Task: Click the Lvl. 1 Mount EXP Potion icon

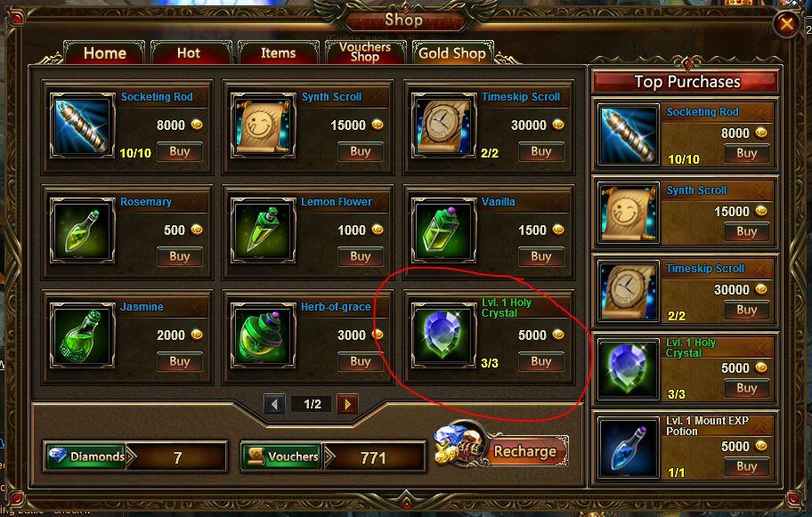Action: click(629, 448)
